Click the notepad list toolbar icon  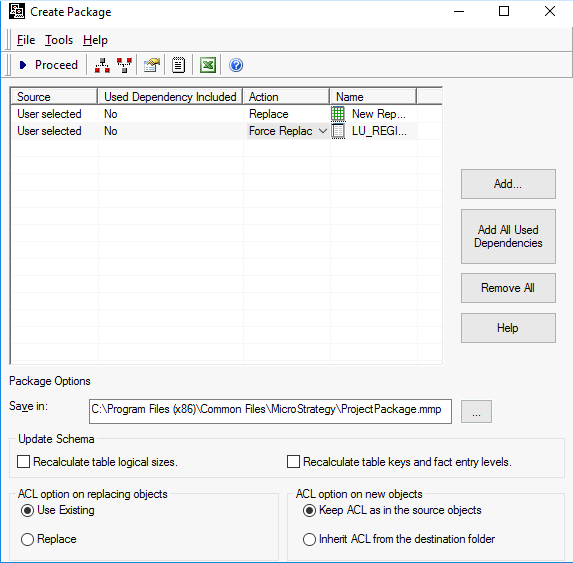tap(178, 65)
